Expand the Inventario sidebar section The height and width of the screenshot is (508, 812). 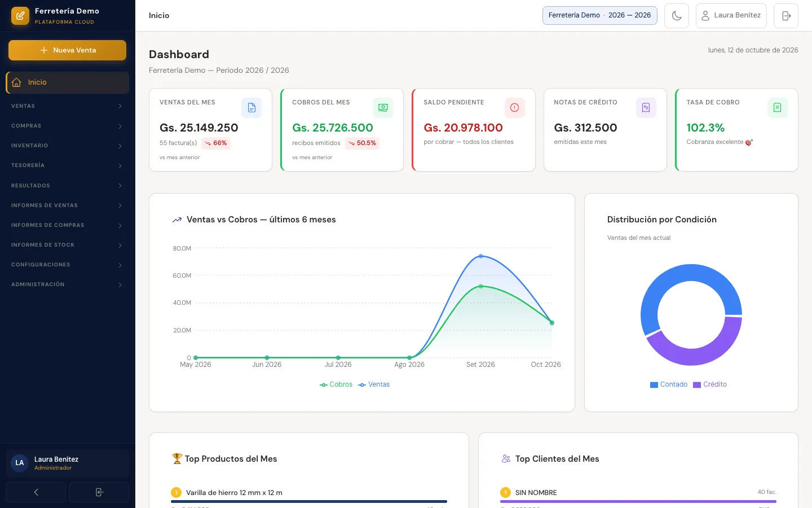click(67, 146)
